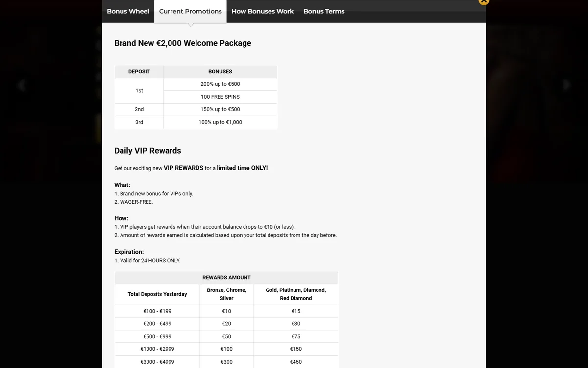Click the REWARDS AMOUNT table header

pos(226,278)
